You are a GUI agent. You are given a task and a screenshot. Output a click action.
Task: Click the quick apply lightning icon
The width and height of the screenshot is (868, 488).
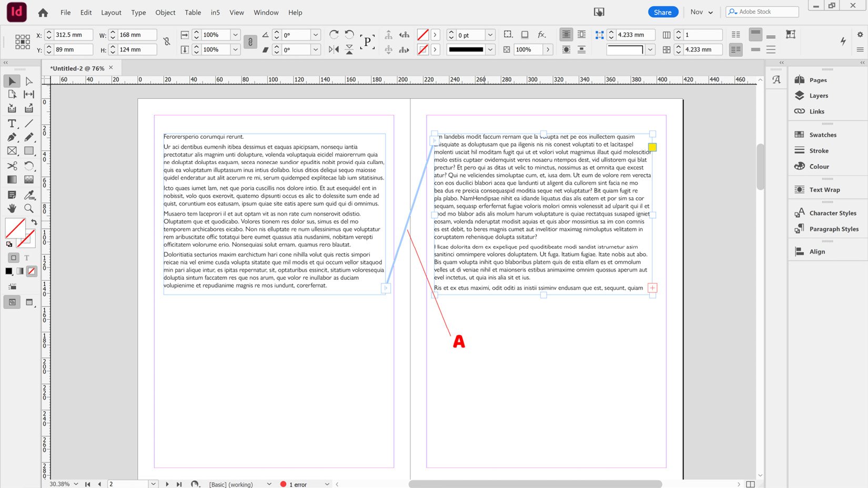point(843,41)
